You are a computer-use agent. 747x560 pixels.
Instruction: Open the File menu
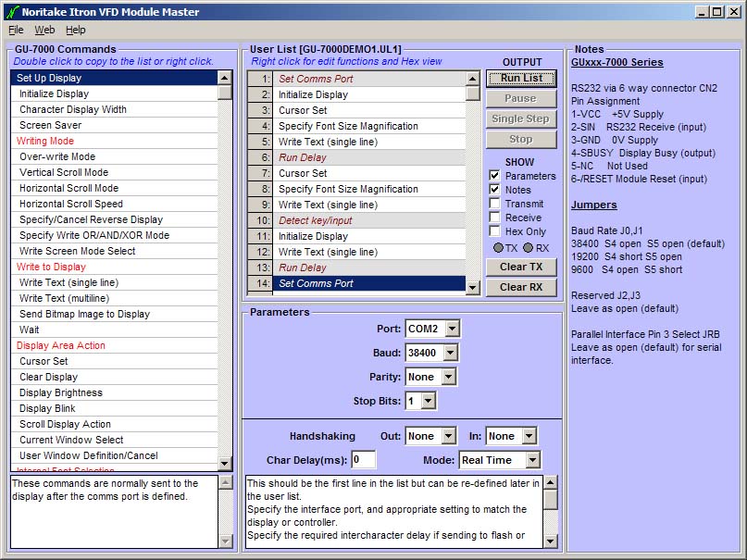pyautogui.click(x=16, y=30)
